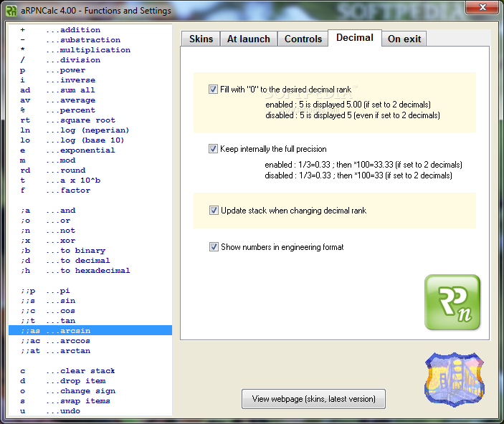This screenshot has width=504, height=424.
Task: Open the At launch tab
Action: click(249, 39)
